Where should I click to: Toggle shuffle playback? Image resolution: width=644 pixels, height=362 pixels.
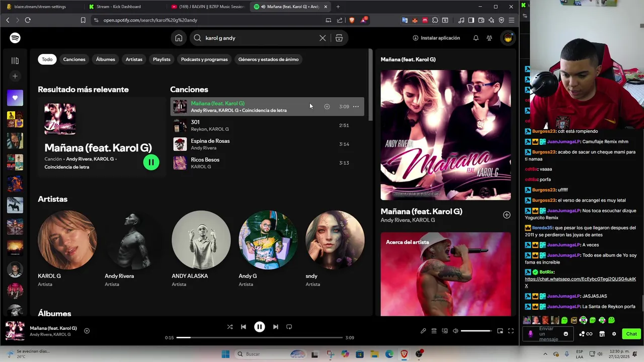tap(230, 327)
